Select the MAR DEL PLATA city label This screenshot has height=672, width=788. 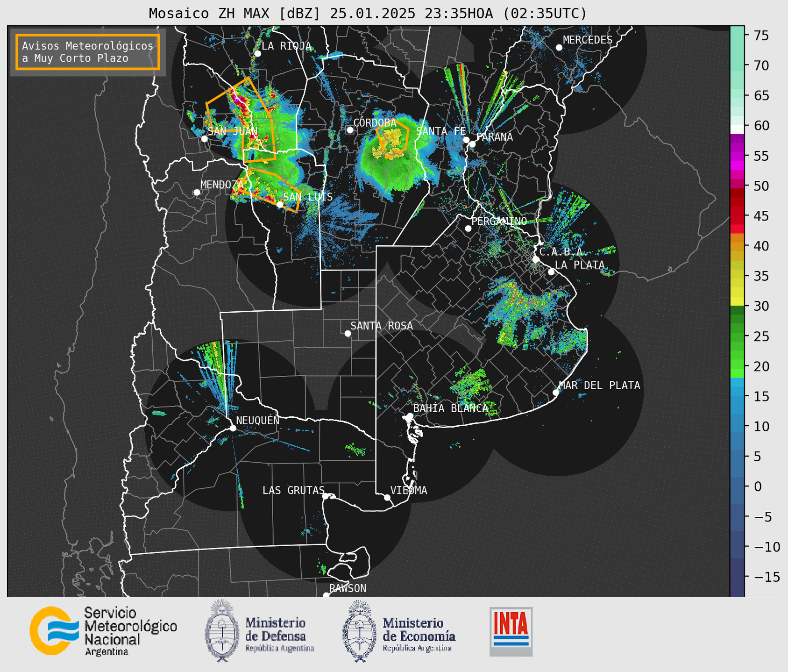click(599, 386)
